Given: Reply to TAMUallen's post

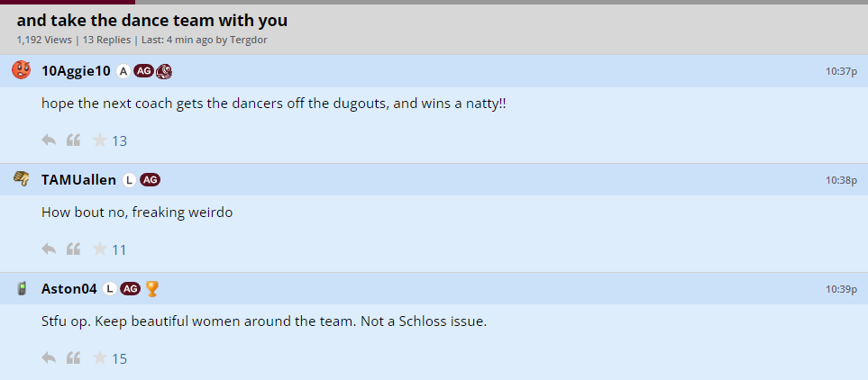Looking at the screenshot, I should tap(49, 249).
